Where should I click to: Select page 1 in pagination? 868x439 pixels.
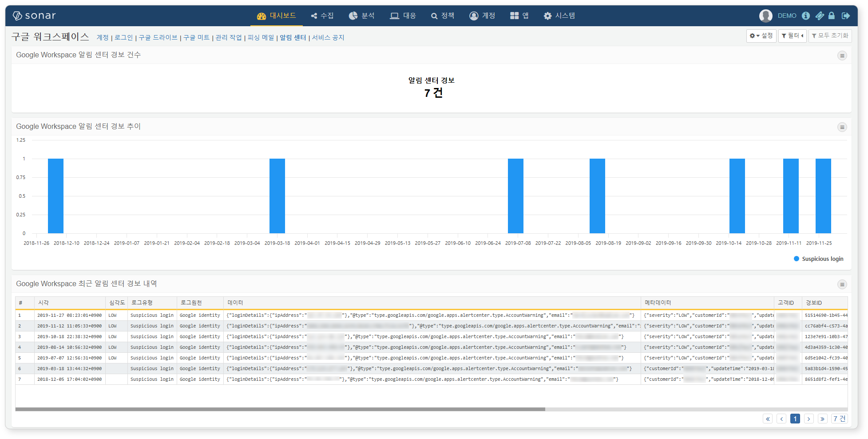coord(795,419)
